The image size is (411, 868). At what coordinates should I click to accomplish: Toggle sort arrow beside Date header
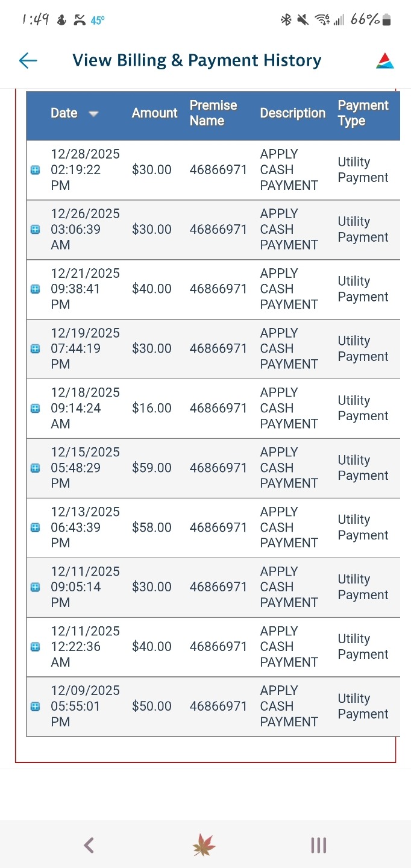(93, 113)
